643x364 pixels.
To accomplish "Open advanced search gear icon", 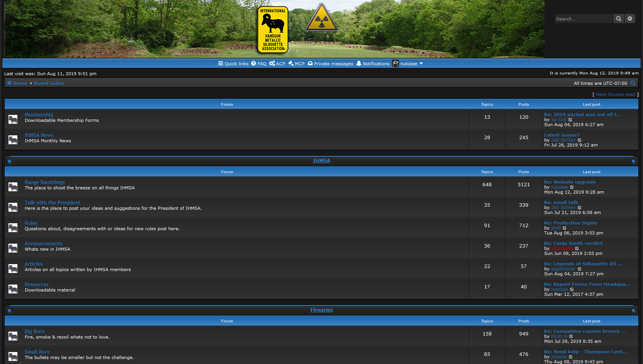I will point(630,19).
